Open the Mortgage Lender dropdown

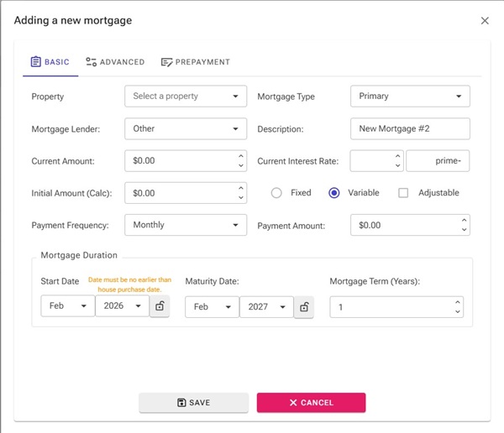tap(186, 128)
